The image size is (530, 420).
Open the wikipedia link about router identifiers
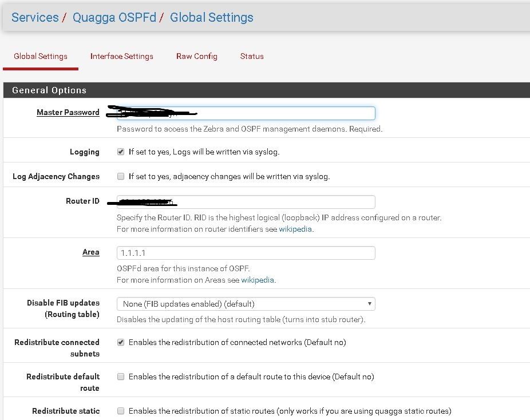(x=295, y=229)
